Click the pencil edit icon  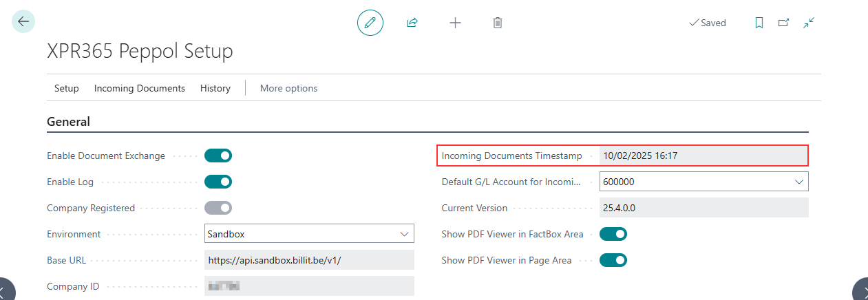click(370, 23)
